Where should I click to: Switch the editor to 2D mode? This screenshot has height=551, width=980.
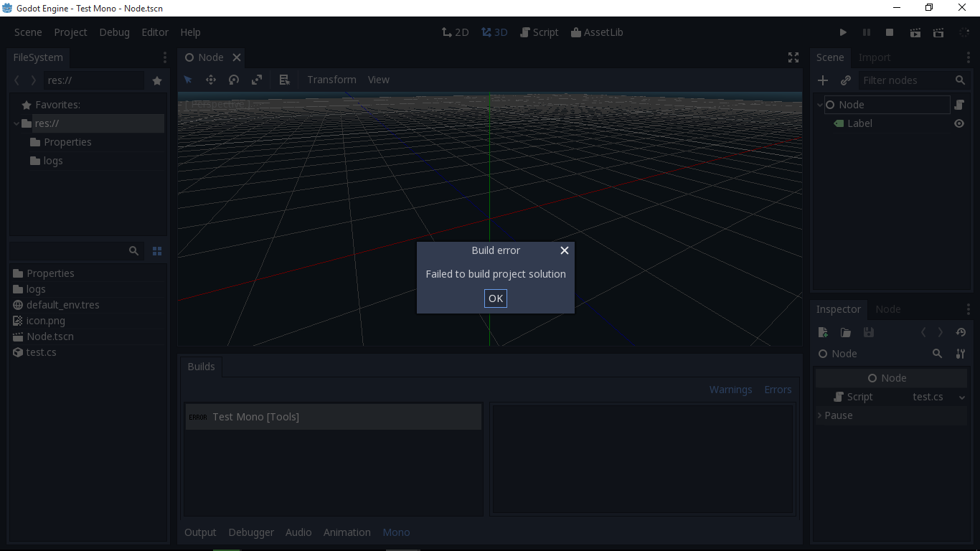[x=456, y=32]
